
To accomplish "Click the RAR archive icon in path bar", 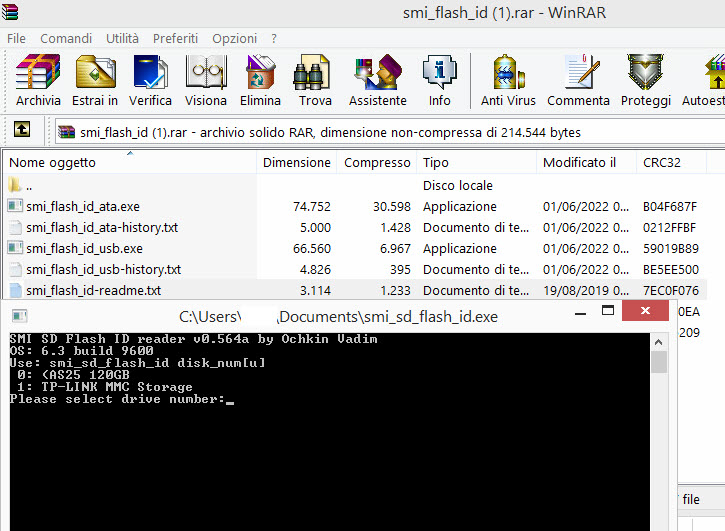I will point(67,132).
